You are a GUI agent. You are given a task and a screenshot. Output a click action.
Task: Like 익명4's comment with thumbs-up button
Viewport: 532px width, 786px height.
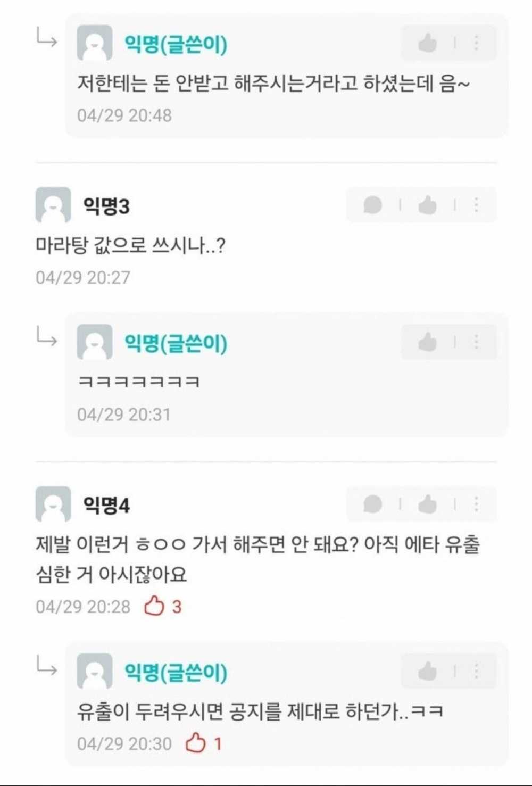[427, 504]
